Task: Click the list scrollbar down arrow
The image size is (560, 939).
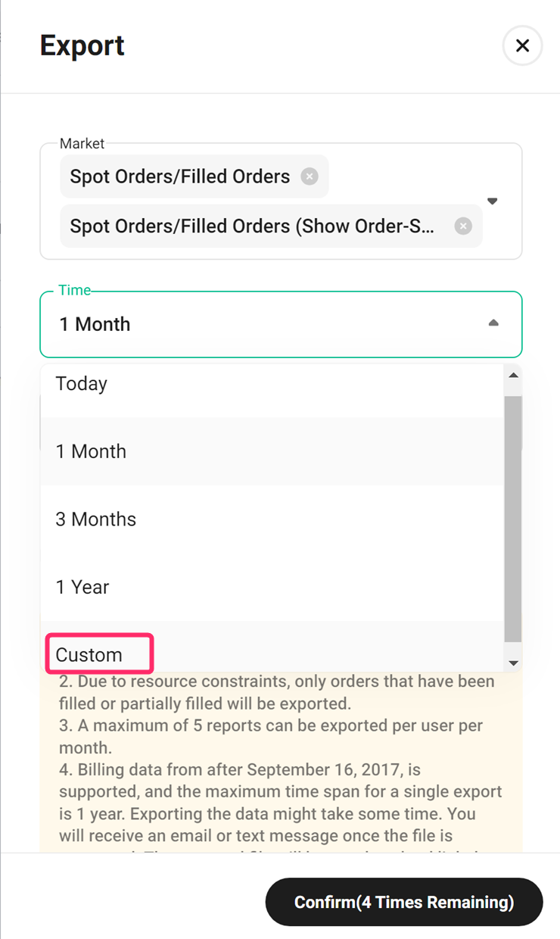Action: (513, 663)
